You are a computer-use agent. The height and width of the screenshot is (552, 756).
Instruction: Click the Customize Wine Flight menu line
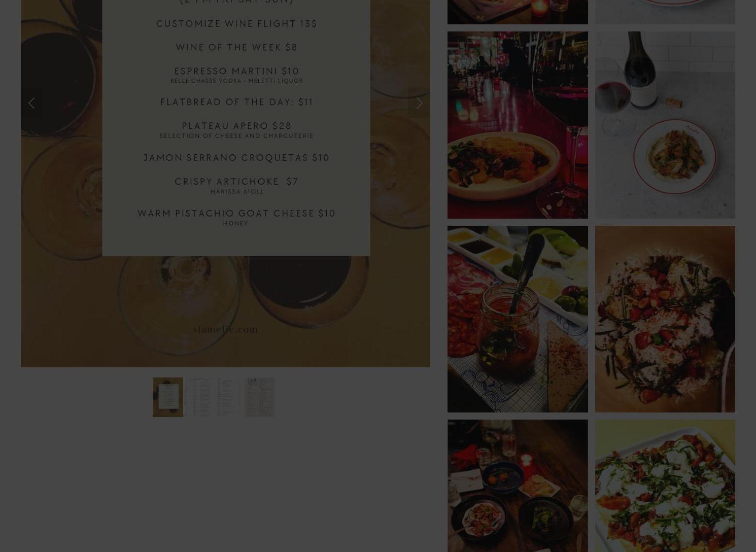(236, 24)
